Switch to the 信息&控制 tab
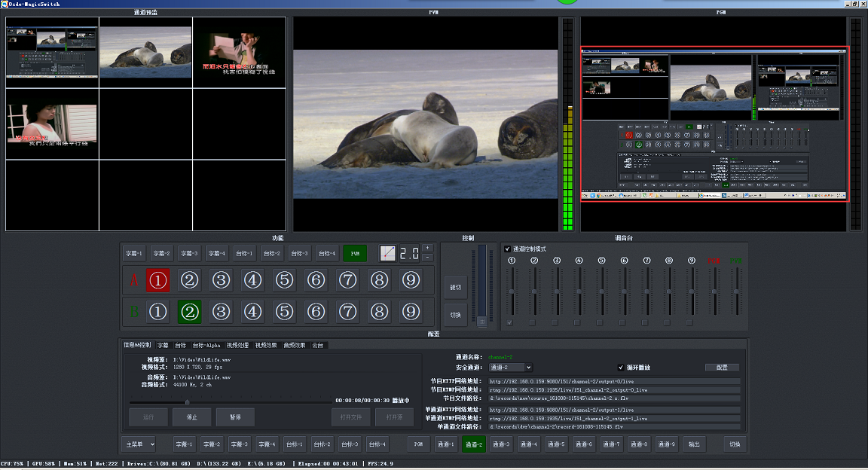868x470 pixels. click(x=137, y=345)
